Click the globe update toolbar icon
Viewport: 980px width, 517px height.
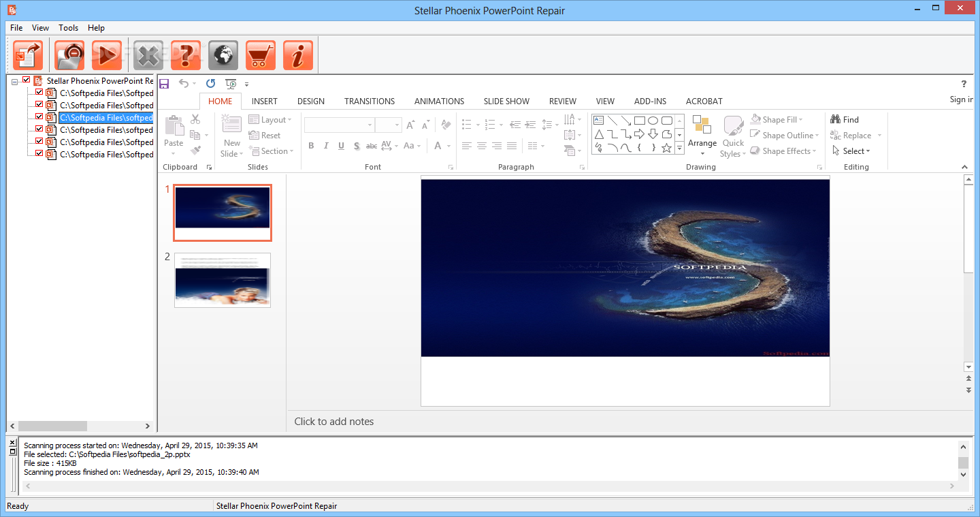(x=223, y=55)
